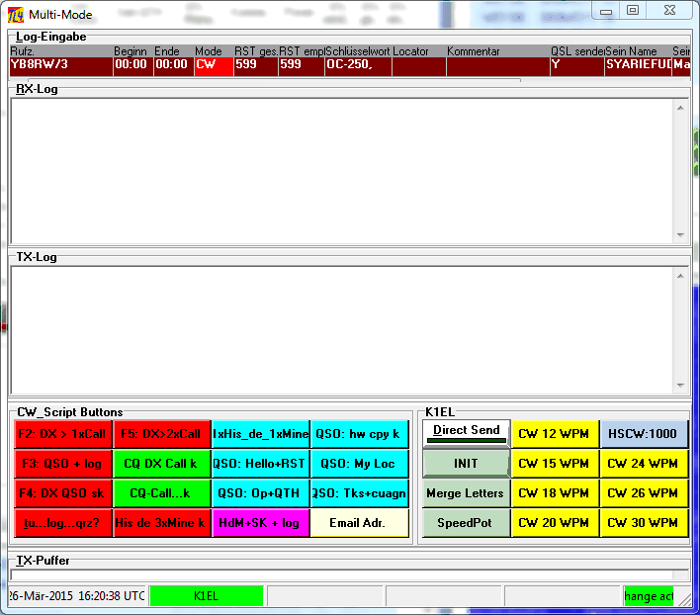Screen dimensions: 700x615
Task: Toggle the SpeedPot button
Action: 466,523
